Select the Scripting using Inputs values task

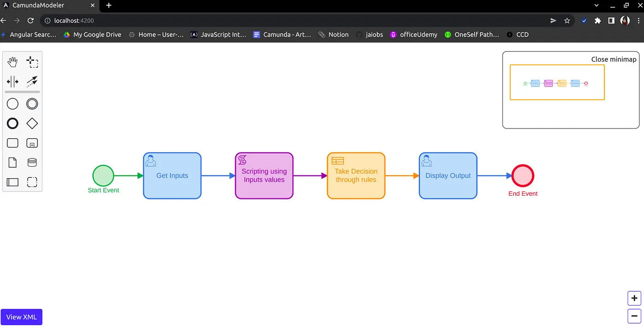point(264,175)
